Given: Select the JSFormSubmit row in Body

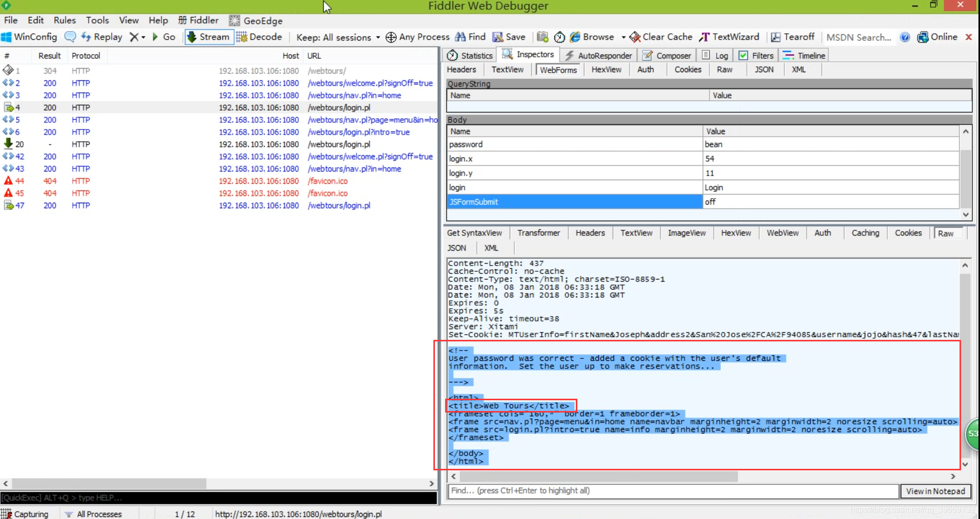Looking at the screenshot, I should pos(703,202).
